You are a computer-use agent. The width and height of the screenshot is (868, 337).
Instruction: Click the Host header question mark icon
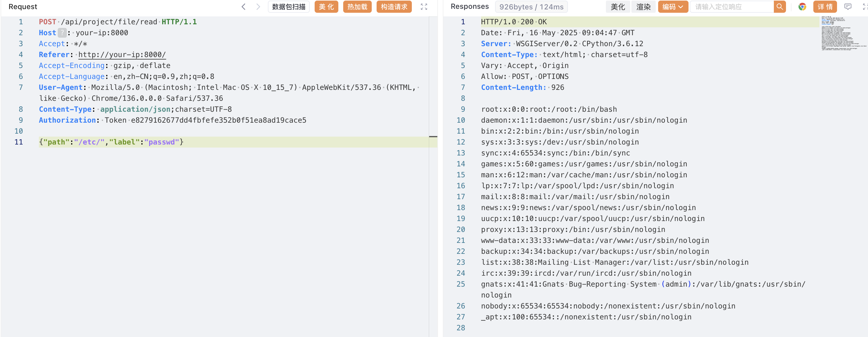click(62, 33)
